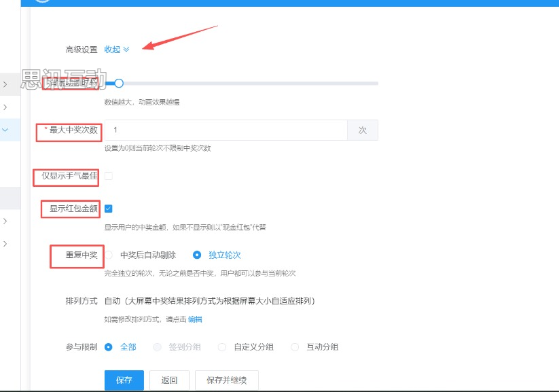
Task: Uncheck the 显示红包金额 checkbox
Action: pyautogui.click(x=109, y=209)
